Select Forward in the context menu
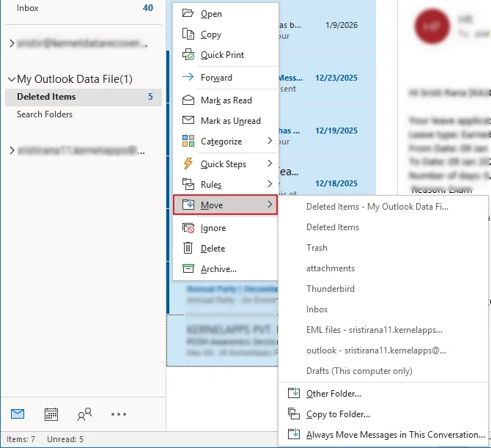Viewport: 491px width, 448px height. [x=216, y=78]
